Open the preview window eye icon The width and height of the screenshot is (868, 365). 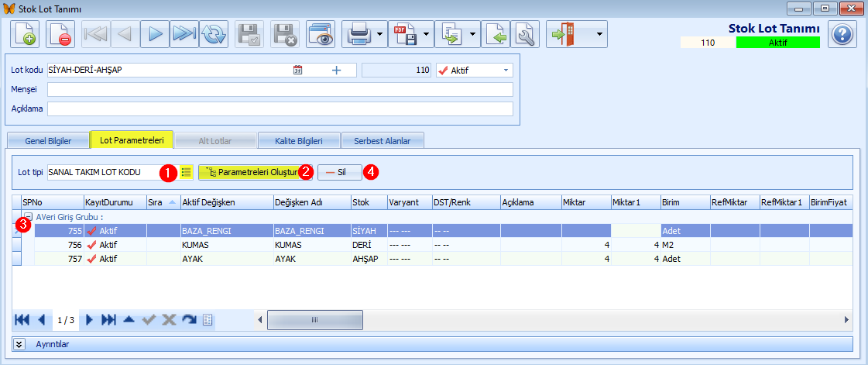point(321,34)
